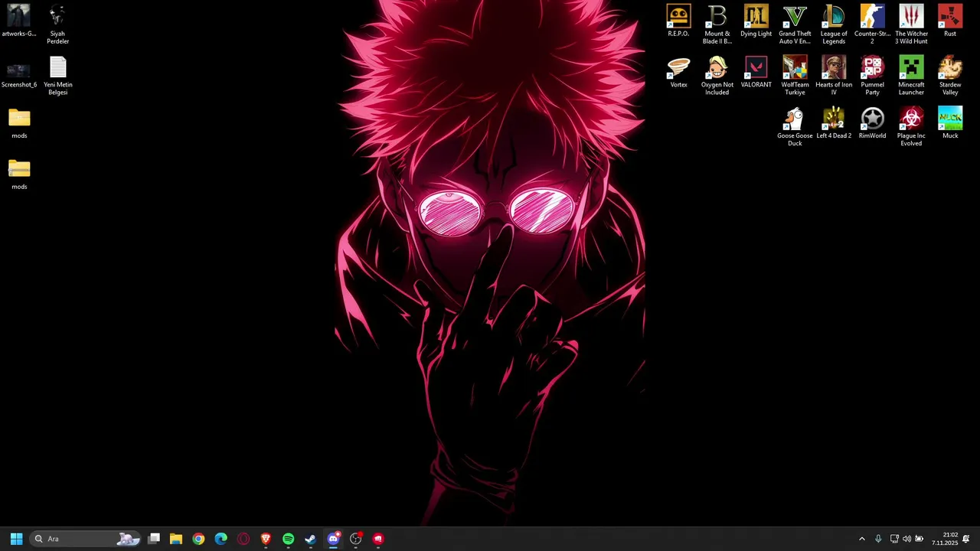Select the Rust game icon
Image resolution: width=980 pixels, height=551 pixels.
point(950,21)
